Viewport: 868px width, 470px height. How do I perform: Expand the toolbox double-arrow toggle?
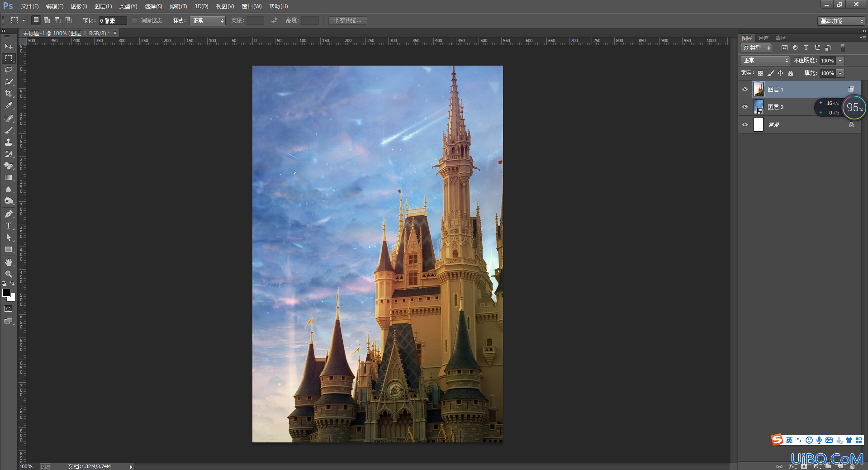4,31
